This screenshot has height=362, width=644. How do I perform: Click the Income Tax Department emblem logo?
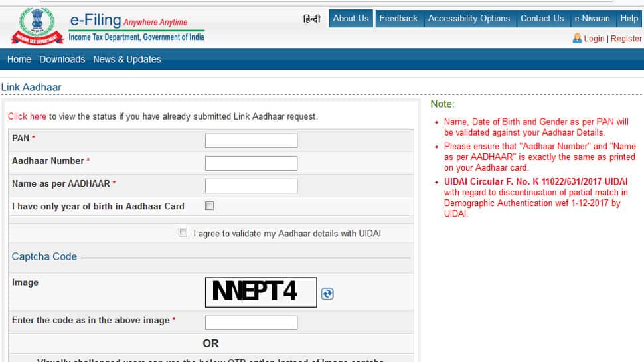point(37,26)
